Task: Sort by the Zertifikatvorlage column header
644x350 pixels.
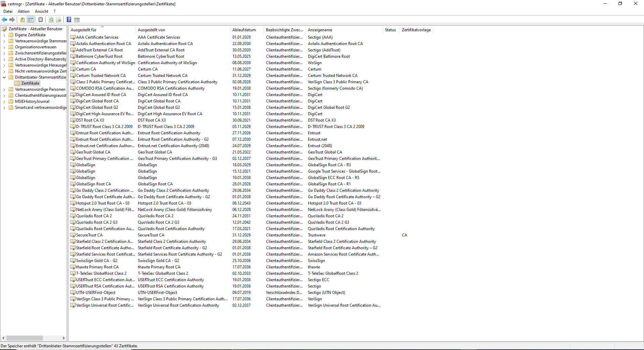Action: 416,30
